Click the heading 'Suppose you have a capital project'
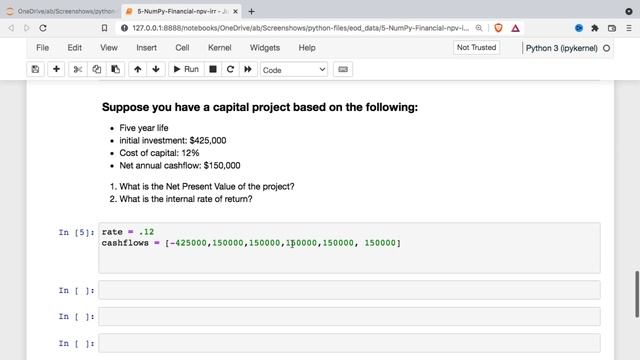 pos(260,107)
